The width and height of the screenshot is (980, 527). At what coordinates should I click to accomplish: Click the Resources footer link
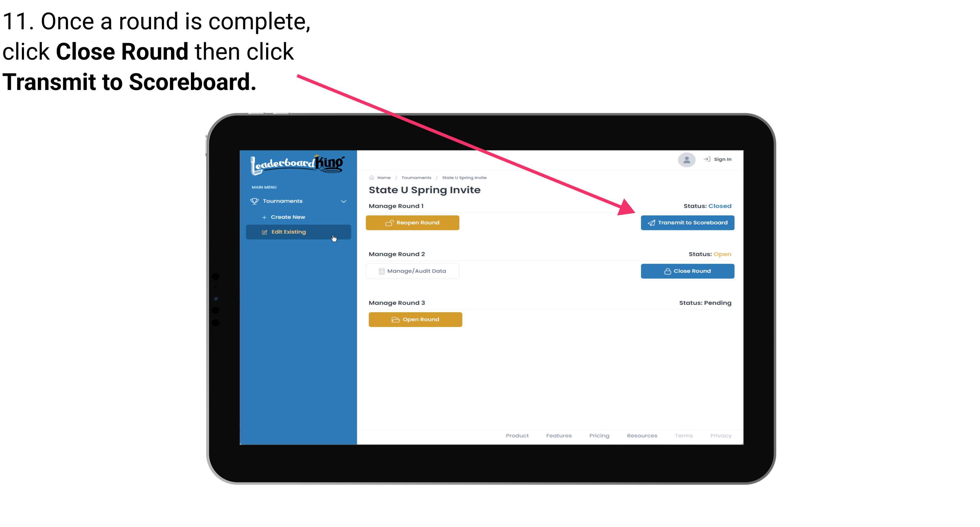pos(642,436)
